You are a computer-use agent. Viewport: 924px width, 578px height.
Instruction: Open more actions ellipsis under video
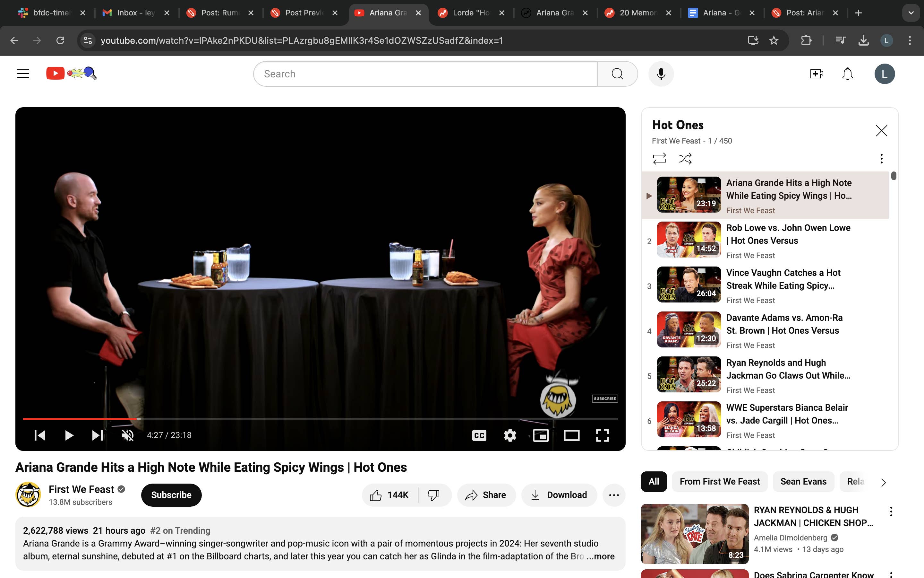click(613, 495)
